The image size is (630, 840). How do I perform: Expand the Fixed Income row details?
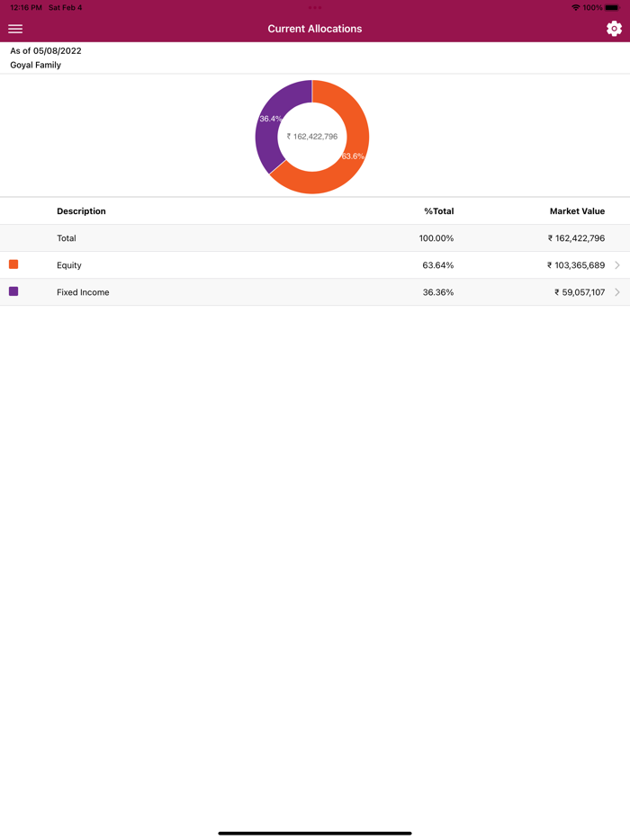[x=315, y=291]
